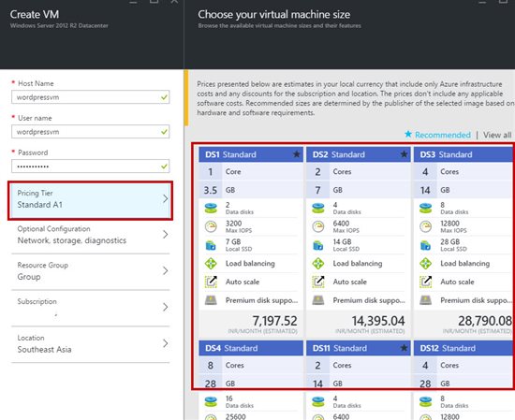
Task: Click DS3 data disks icon
Action: click(x=426, y=208)
